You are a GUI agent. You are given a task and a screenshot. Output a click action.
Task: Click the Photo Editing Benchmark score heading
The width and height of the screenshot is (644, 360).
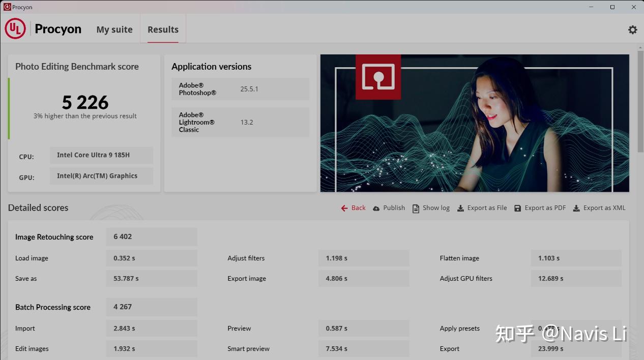point(77,67)
